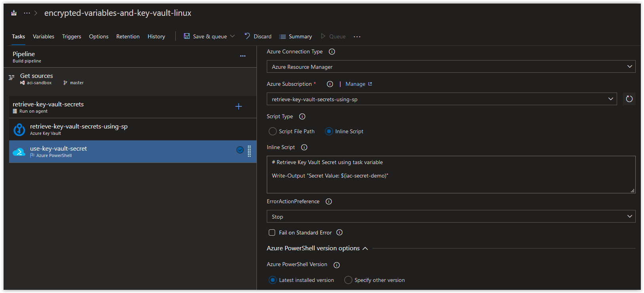Click the Get sources list icon
Viewport: 644px width, 293px height.
pyautogui.click(x=12, y=78)
